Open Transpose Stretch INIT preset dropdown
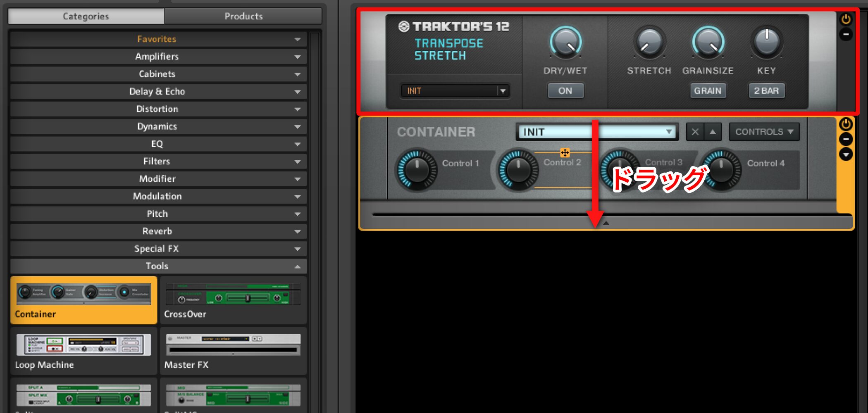The width and height of the screenshot is (868, 413). coord(455,91)
